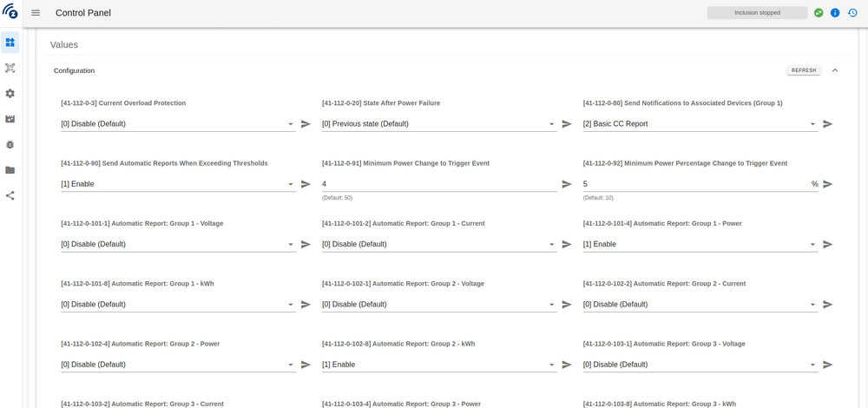Image resolution: width=868 pixels, height=408 pixels.
Task: Send the Minimum Power Percentage Change value
Action: click(827, 184)
